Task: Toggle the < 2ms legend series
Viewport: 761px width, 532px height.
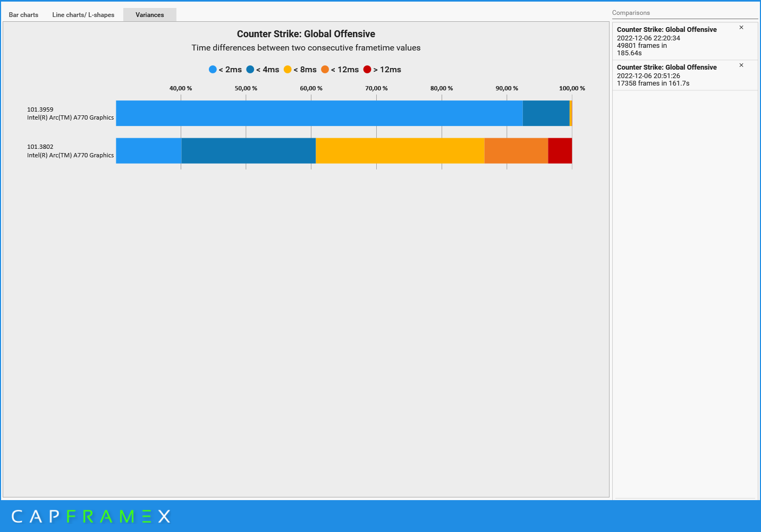Action: coord(225,70)
